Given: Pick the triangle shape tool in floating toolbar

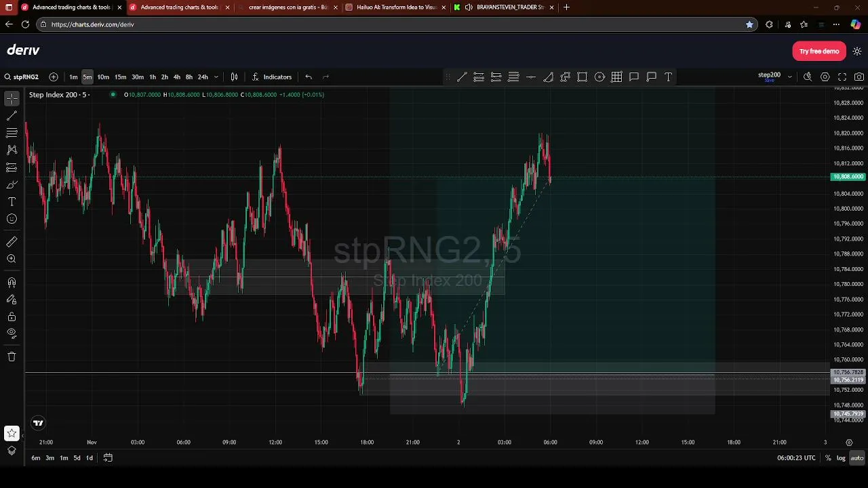Looking at the screenshot, I should tap(548, 77).
